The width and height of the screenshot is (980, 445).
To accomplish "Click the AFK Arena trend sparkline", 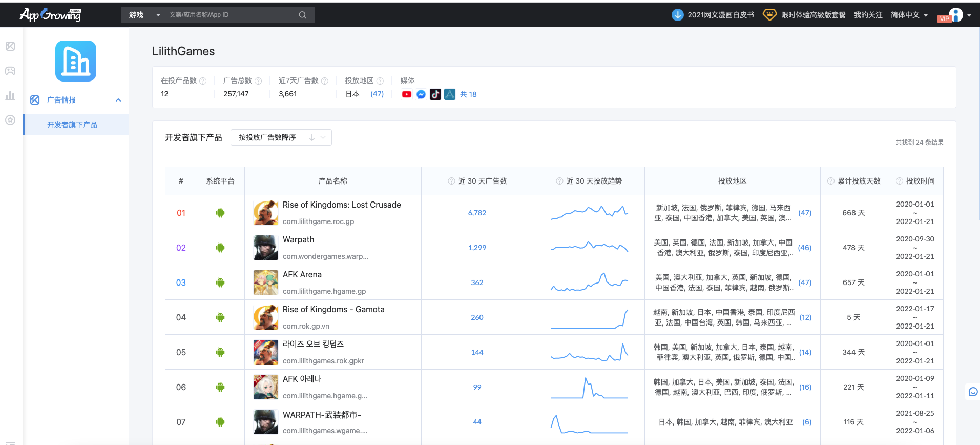I will pyautogui.click(x=589, y=282).
